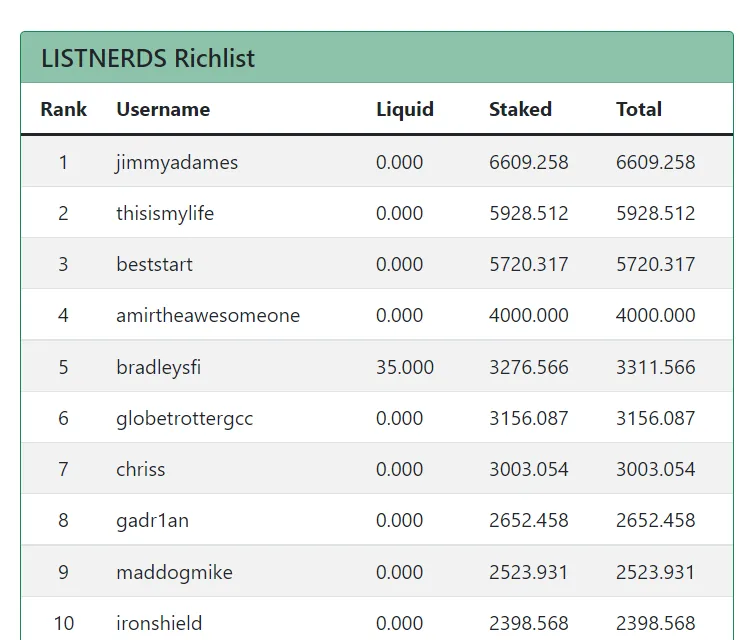
Task: Open thisismylife username entry
Action: point(165,213)
